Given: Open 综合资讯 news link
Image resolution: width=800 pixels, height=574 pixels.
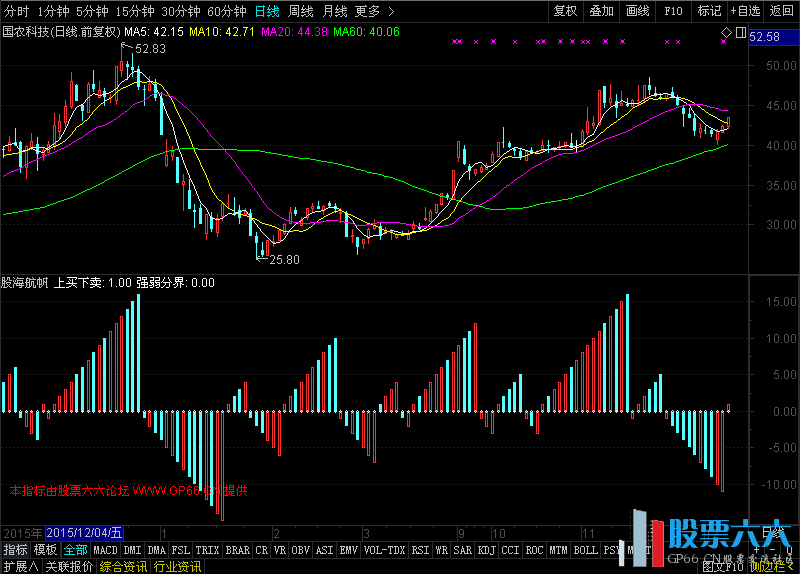Looking at the screenshot, I should point(122,566).
